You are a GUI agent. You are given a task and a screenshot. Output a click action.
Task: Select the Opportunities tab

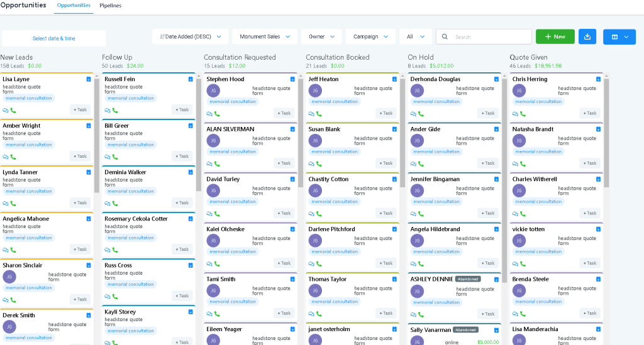(74, 6)
